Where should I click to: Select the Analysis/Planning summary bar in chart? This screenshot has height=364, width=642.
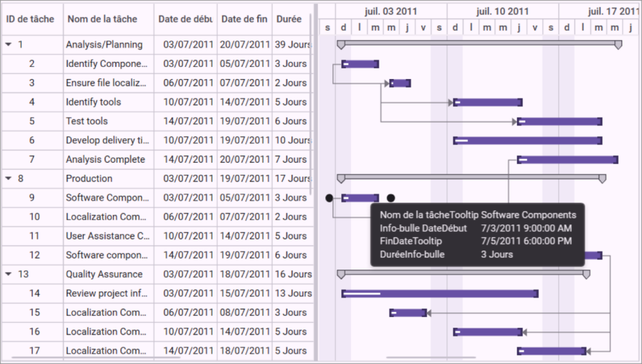pos(480,44)
